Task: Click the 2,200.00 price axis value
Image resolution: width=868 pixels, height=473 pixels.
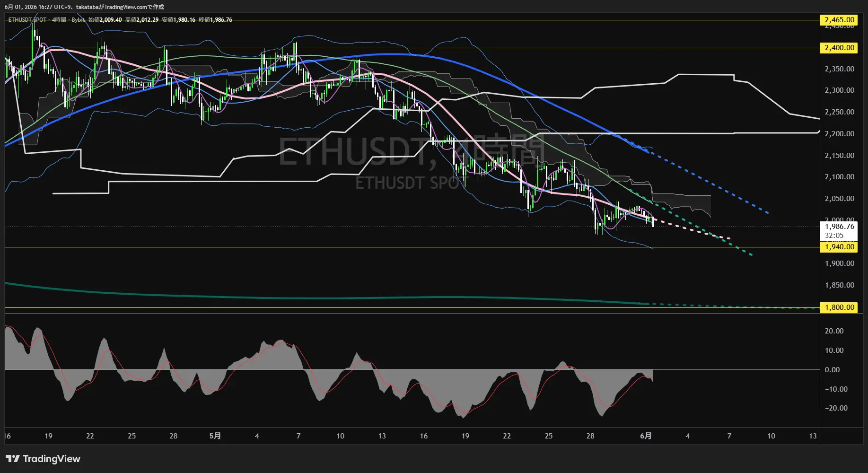Action: click(840, 134)
